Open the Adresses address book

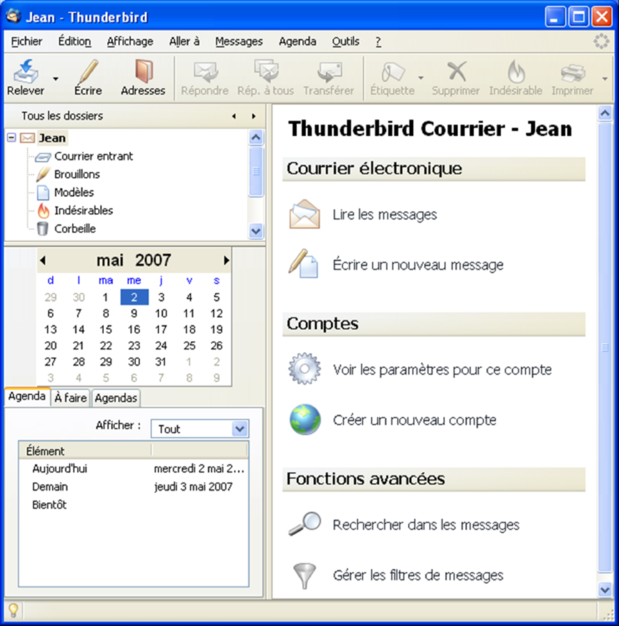click(x=143, y=73)
